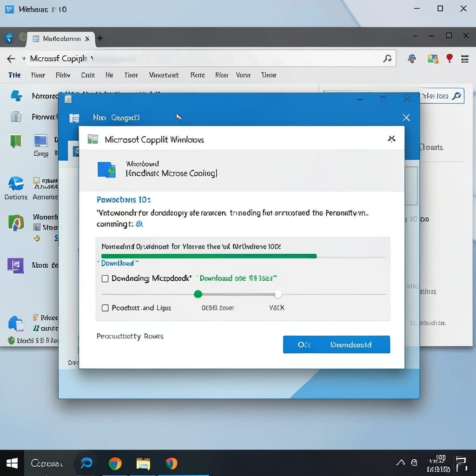
Task: Click the red pin icon in toolbar
Action: [x=450, y=58]
